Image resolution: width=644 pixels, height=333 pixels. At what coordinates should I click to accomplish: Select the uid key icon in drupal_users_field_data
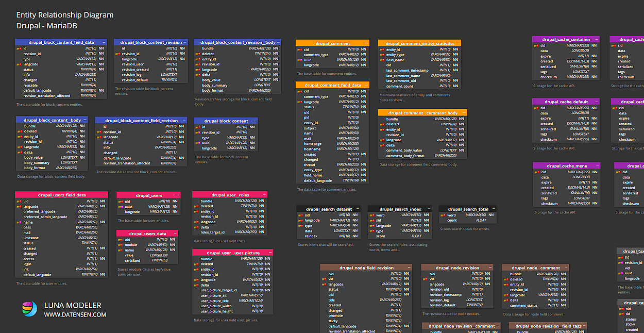click(19, 202)
